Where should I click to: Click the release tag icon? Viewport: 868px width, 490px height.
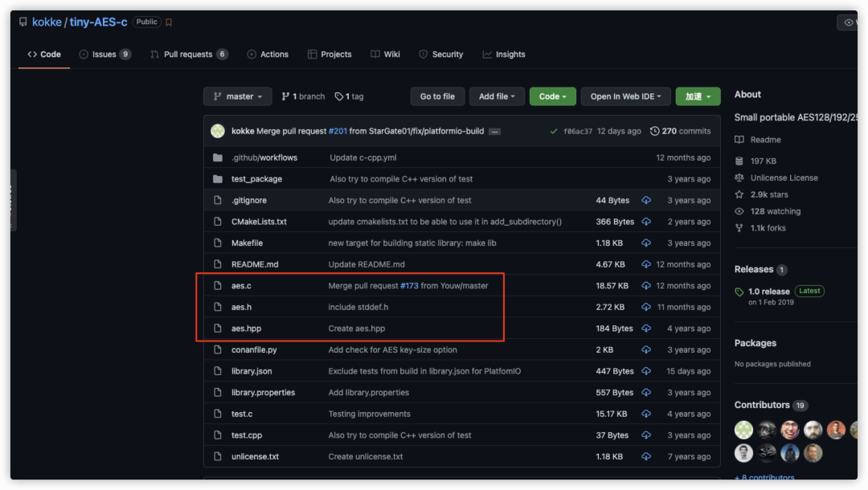tap(739, 292)
